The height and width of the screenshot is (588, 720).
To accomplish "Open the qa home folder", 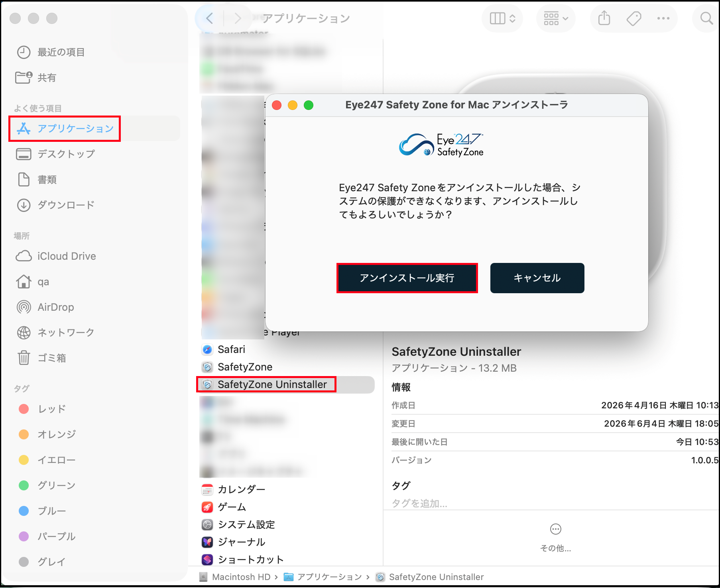I will (x=33, y=282).
